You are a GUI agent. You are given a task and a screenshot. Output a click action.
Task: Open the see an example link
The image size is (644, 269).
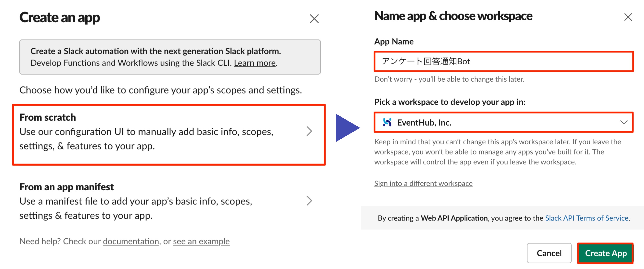click(x=201, y=241)
